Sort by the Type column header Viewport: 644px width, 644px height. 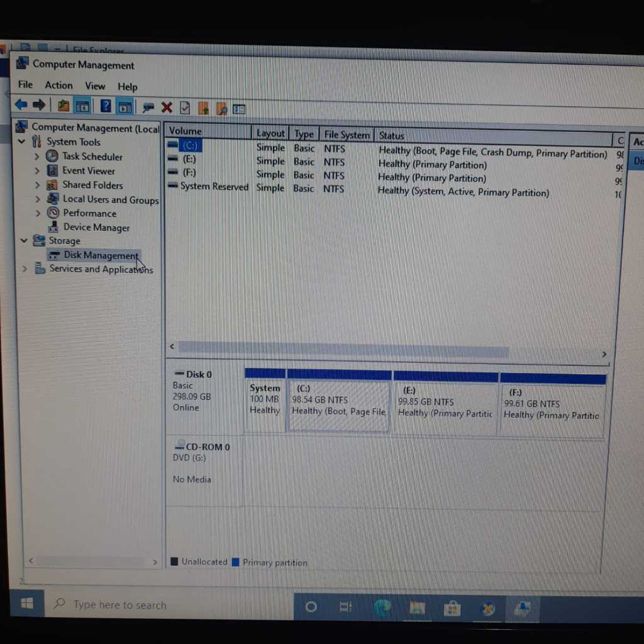pyautogui.click(x=304, y=134)
